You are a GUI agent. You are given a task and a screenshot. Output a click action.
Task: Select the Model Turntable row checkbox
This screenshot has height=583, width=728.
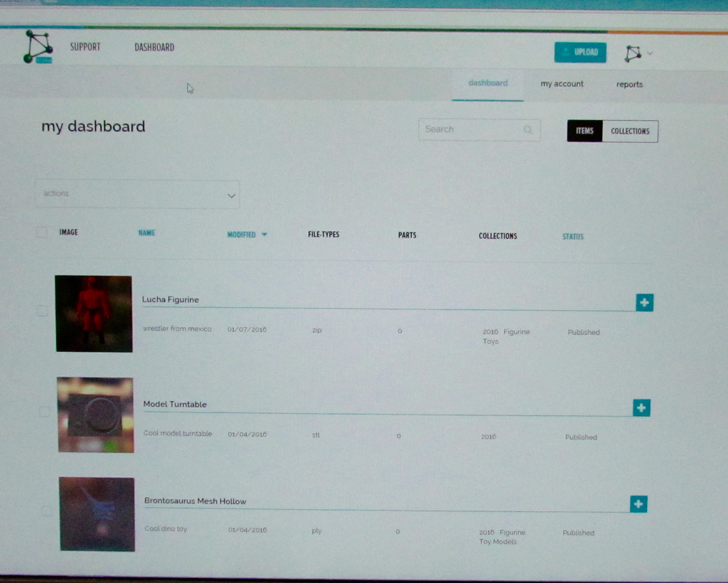click(x=44, y=412)
